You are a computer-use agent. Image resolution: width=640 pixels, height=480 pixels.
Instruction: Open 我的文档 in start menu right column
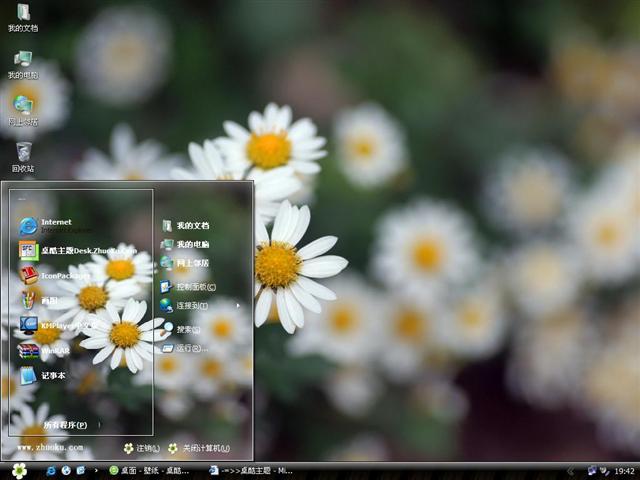pyautogui.click(x=185, y=225)
